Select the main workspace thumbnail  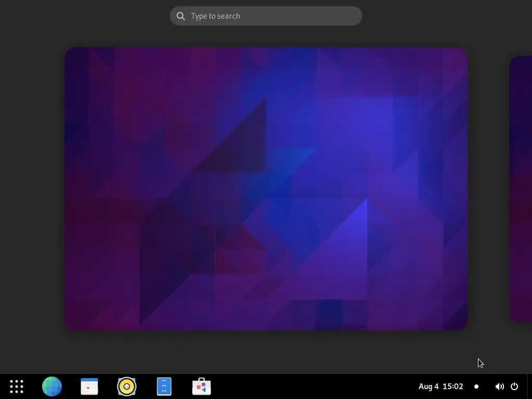pos(266,189)
